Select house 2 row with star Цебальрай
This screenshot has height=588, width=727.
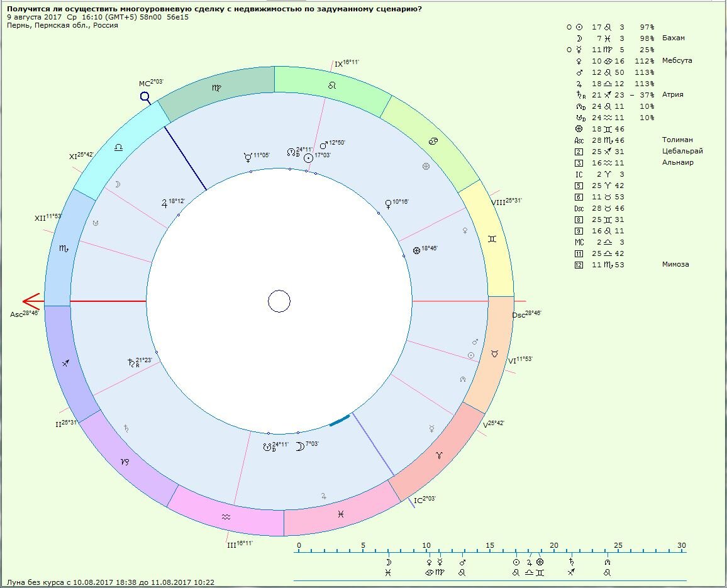[x=638, y=151]
